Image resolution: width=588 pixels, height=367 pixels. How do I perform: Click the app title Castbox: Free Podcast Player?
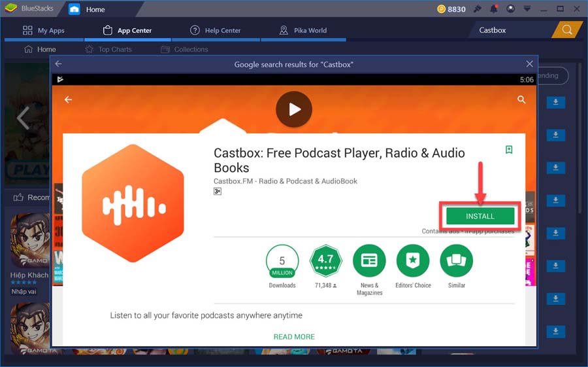[x=339, y=160]
